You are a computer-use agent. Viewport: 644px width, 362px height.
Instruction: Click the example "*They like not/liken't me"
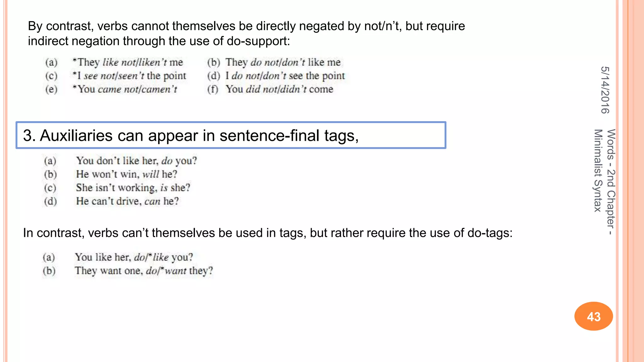point(128,62)
